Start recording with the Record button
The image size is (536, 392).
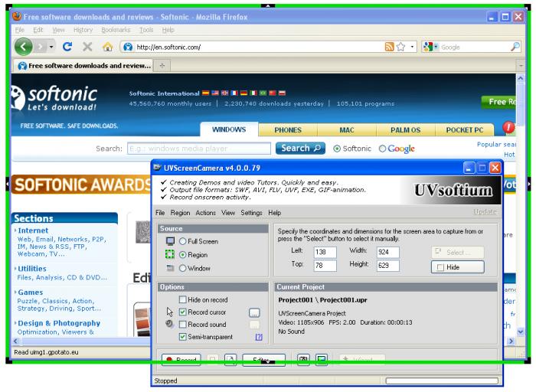181,360
